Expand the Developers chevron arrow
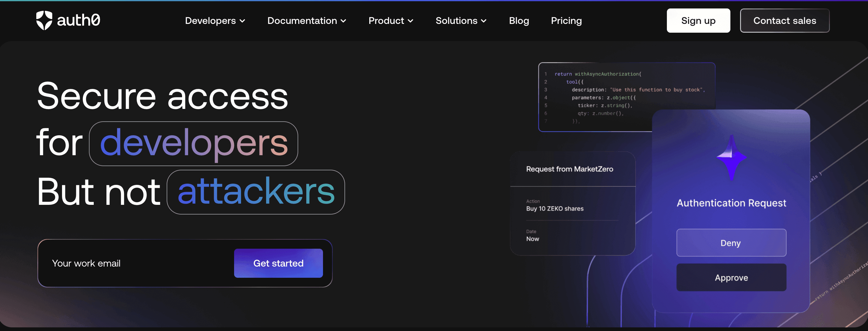 click(x=242, y=21)
